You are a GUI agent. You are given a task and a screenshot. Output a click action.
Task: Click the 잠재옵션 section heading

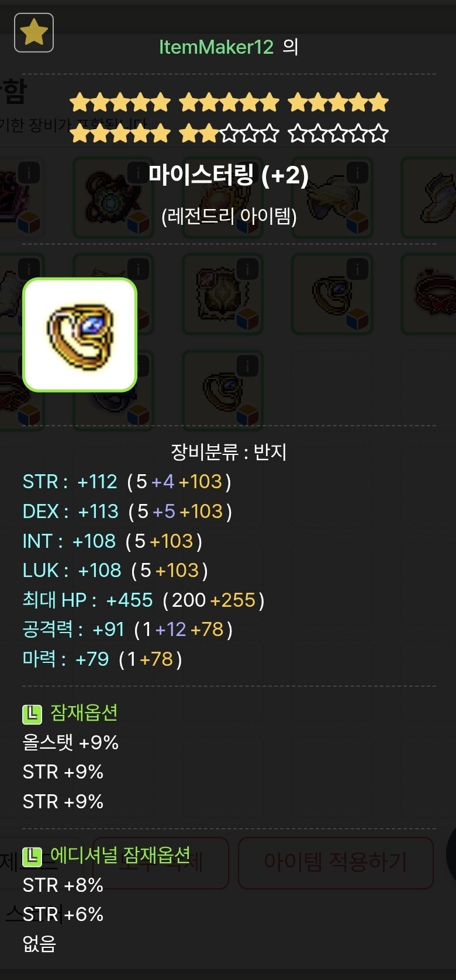click(x=84, y=713)
